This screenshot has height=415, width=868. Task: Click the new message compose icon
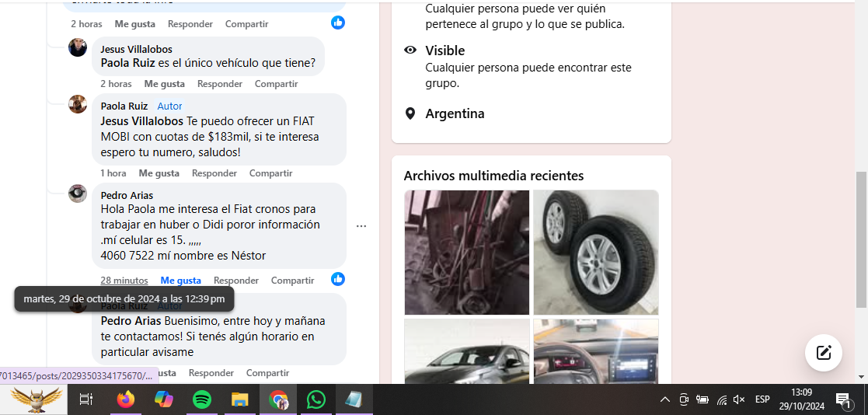point(824,353)
